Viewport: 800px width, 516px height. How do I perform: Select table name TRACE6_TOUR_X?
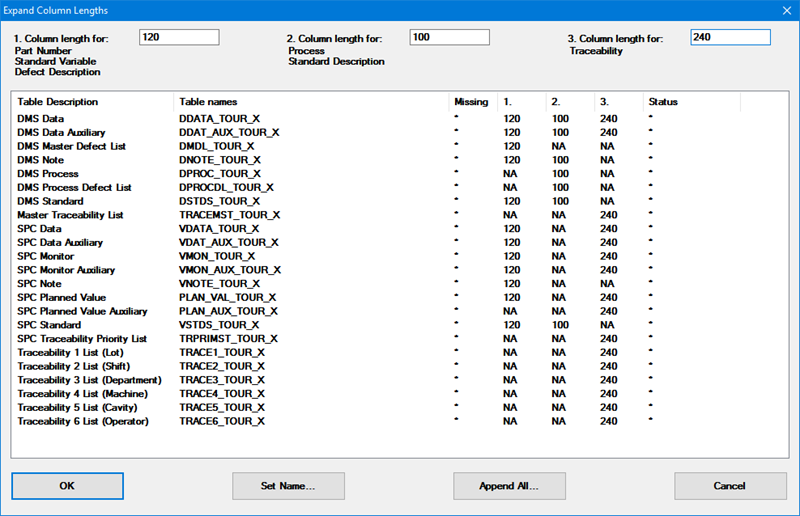tap(222, 422)
